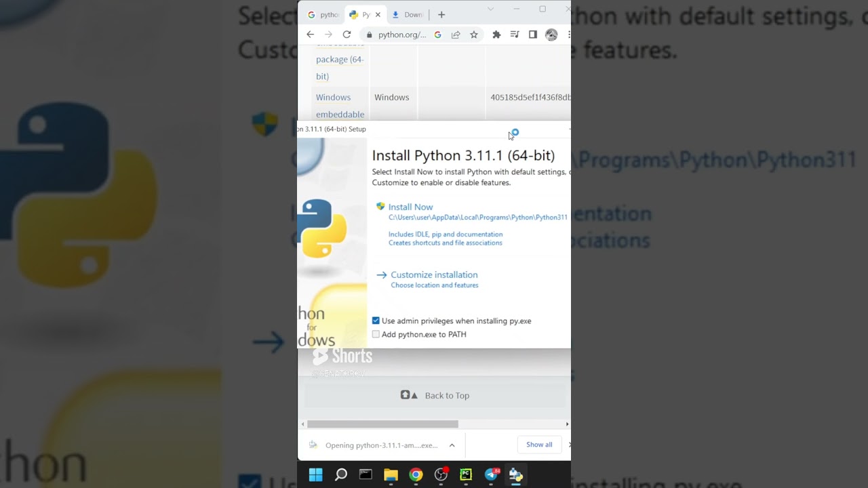Switch to the Google python search tab

pyautogui.click(x=323, y=14)
